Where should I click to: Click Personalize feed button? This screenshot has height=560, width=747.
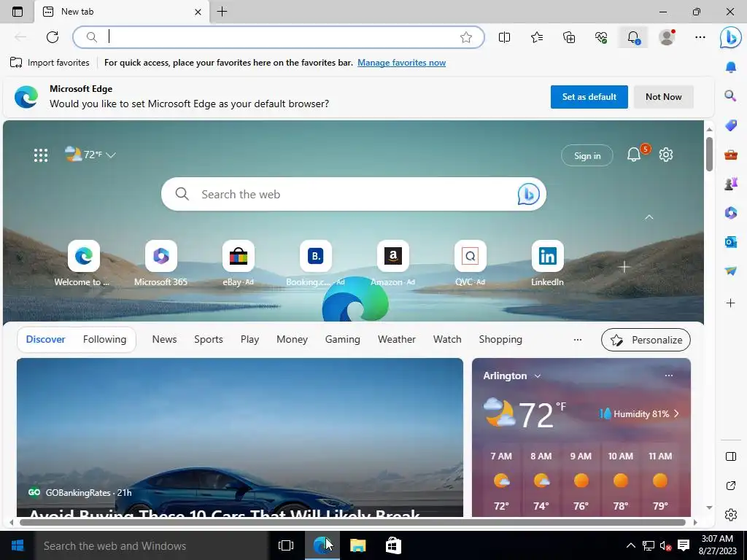point(646,340)
